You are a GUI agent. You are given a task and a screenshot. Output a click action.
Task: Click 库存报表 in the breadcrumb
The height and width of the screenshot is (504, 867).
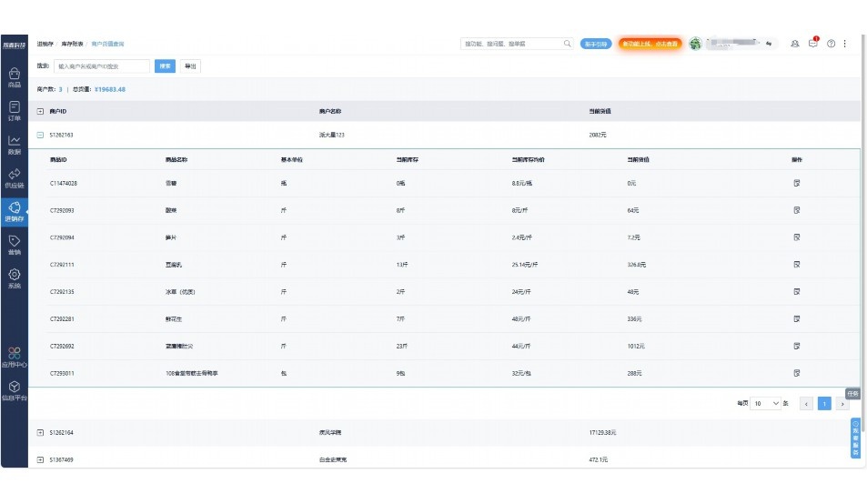point(73,44)
